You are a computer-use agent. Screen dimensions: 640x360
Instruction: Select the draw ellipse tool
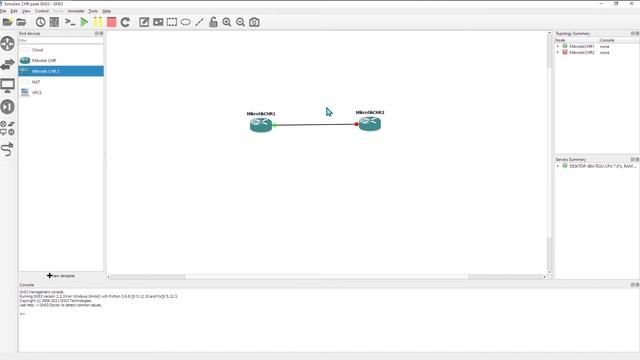186,22
